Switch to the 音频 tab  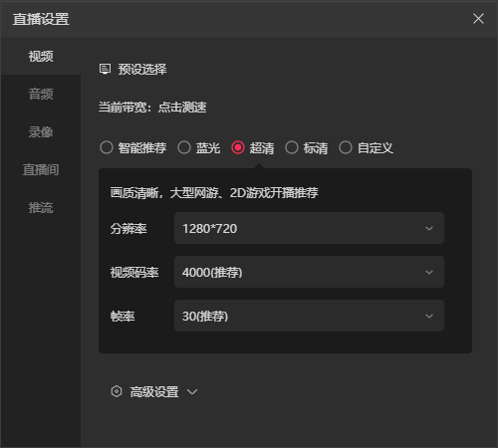pos(41,94)
